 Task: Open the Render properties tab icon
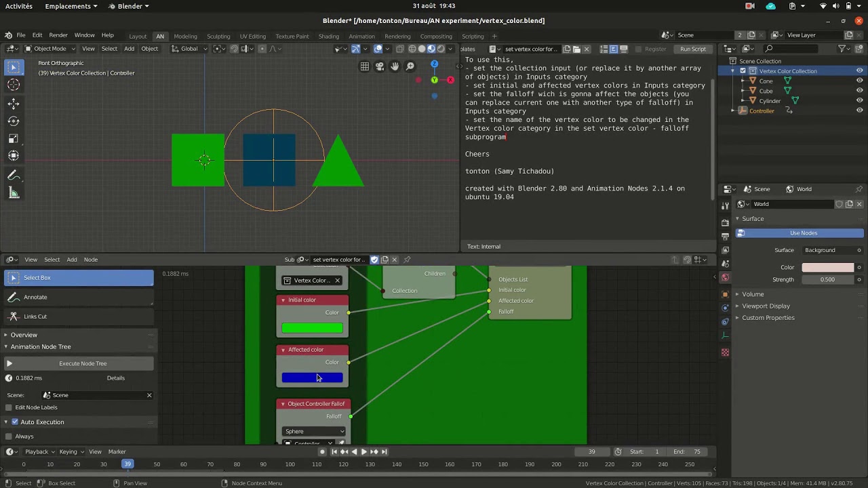coord(725,222)
